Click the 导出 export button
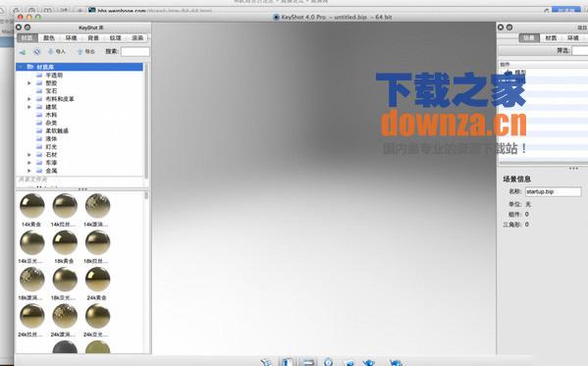Viewport: 588px width, 366px height. (x=85, y=52)
